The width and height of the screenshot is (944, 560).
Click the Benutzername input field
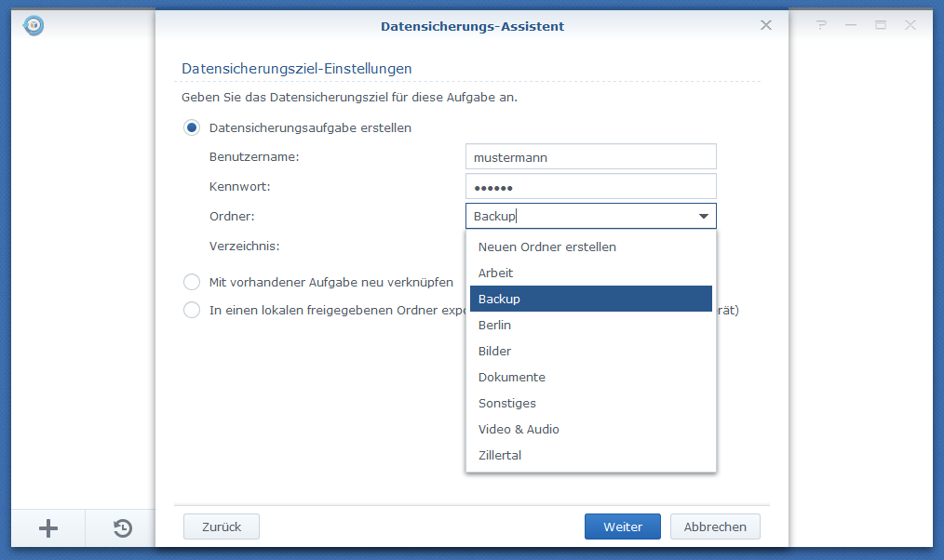click(x=590, y=156)
